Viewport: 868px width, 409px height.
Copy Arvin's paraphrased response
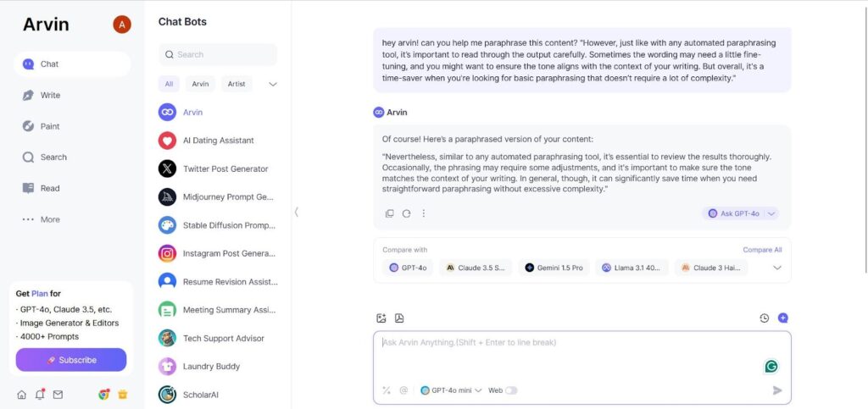click(390, 213)
